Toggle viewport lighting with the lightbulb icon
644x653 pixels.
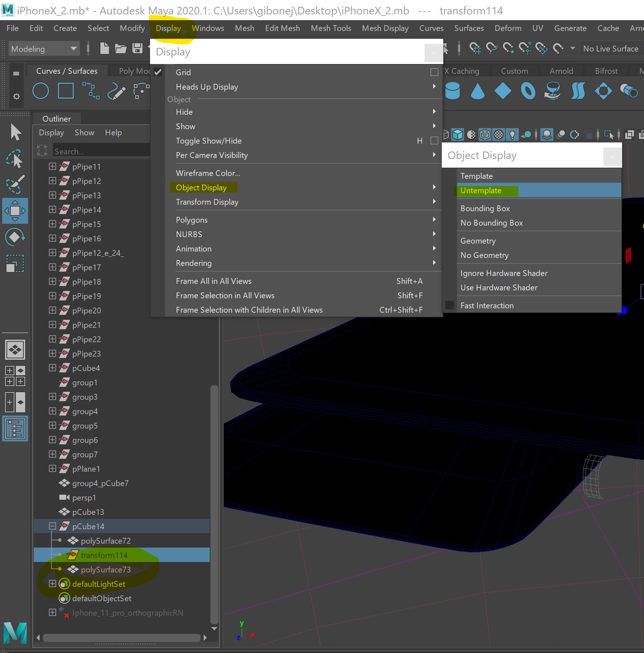click(x=511, y=134)
